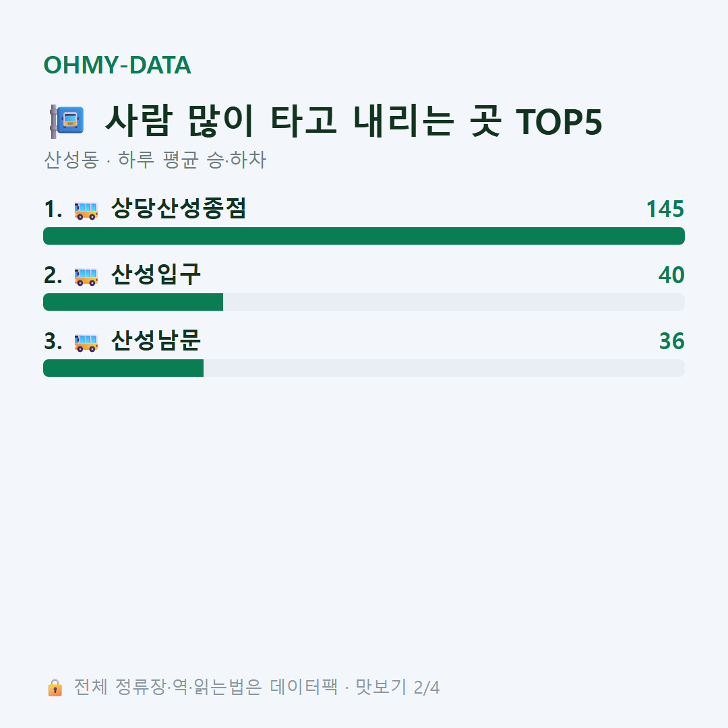Click the 40 ridership value

(671, 275)
